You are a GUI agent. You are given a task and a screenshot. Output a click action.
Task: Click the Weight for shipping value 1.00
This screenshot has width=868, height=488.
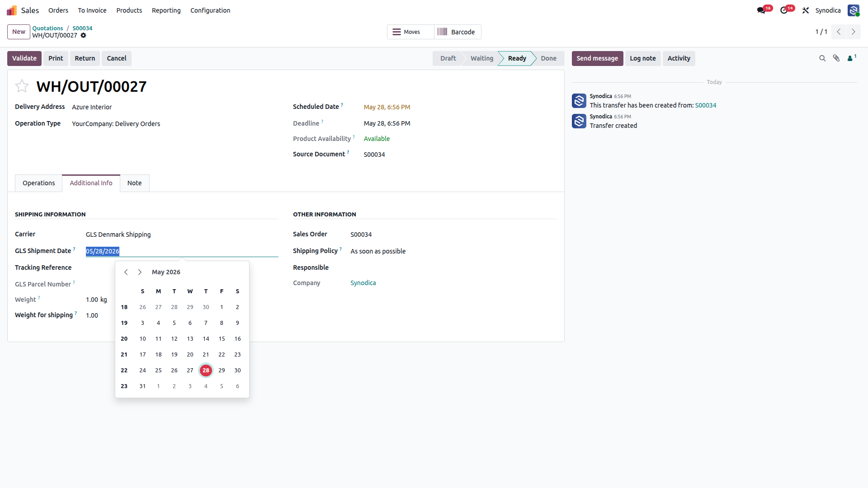pyautogui.click(x=92, y=315)
